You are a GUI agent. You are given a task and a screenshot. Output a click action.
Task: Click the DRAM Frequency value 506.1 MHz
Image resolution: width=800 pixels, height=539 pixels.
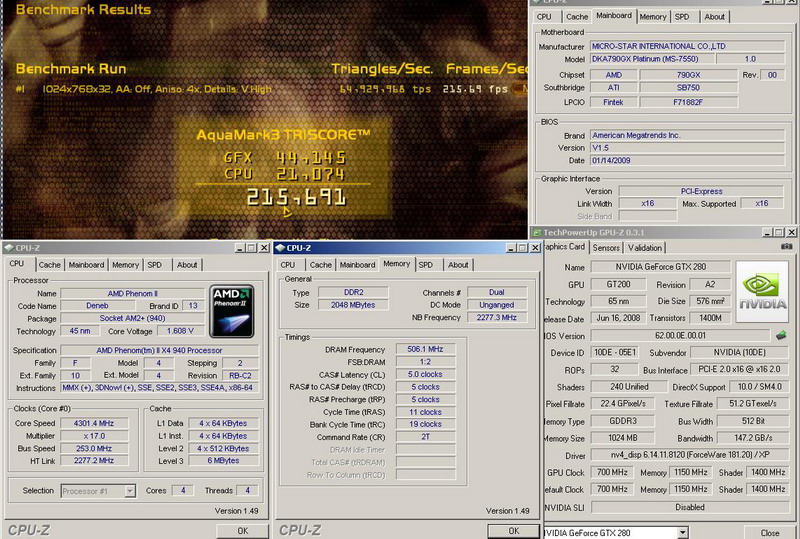click(426, 349)
